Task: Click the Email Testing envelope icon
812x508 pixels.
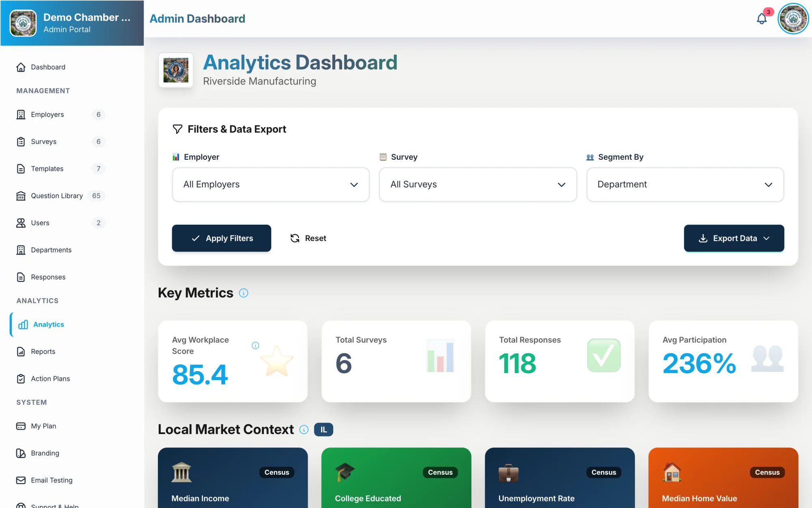Action: [x=21, y=480]
